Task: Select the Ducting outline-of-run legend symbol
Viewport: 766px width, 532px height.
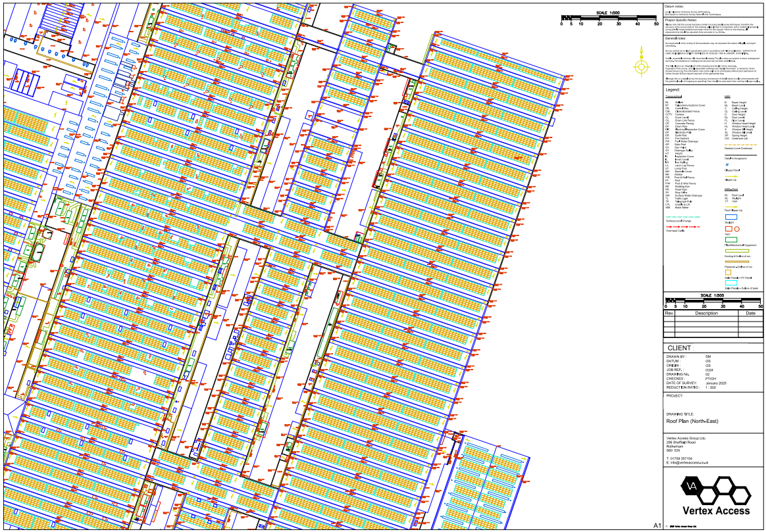Action: coord(737,251)
